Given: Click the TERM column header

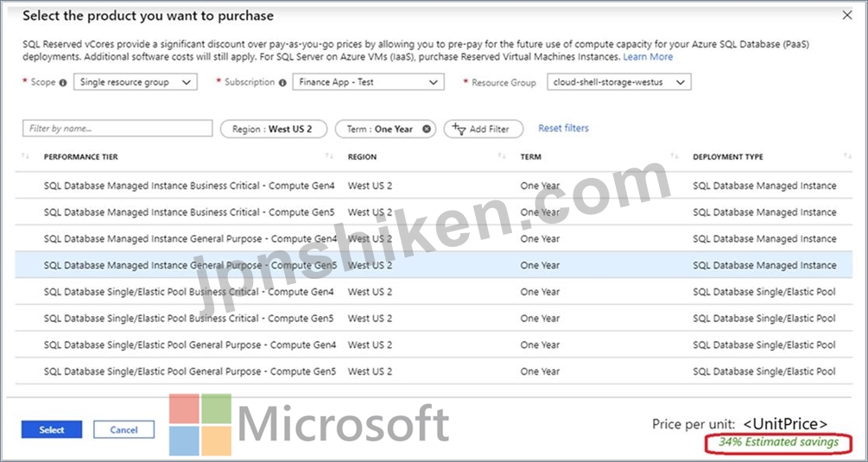Looking at the screenshot, I should tap(530, 156).
